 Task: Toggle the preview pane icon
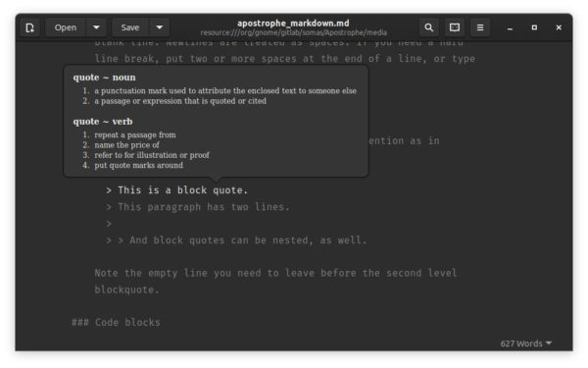point(455,27)
